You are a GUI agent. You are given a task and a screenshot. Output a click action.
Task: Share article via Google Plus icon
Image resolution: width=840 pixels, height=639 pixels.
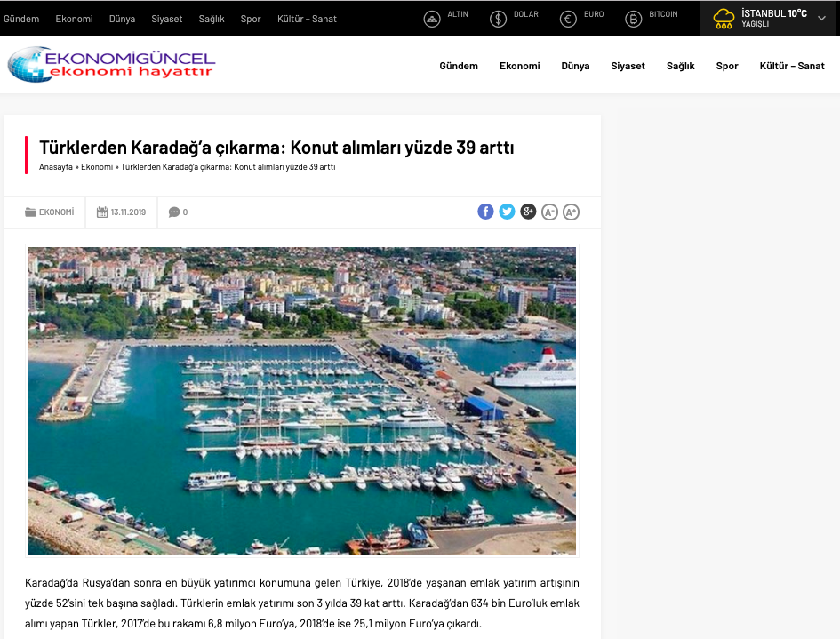pos(528,212)
